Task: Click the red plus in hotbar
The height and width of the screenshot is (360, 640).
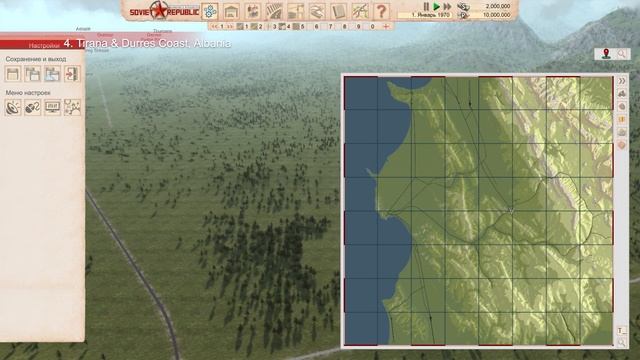Action: [386, 27]
